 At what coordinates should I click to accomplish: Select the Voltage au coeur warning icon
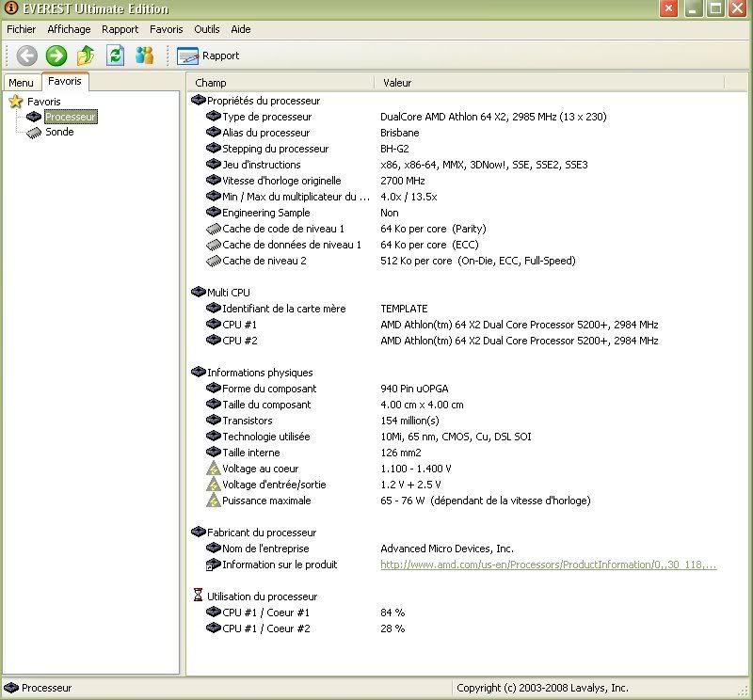214,469
